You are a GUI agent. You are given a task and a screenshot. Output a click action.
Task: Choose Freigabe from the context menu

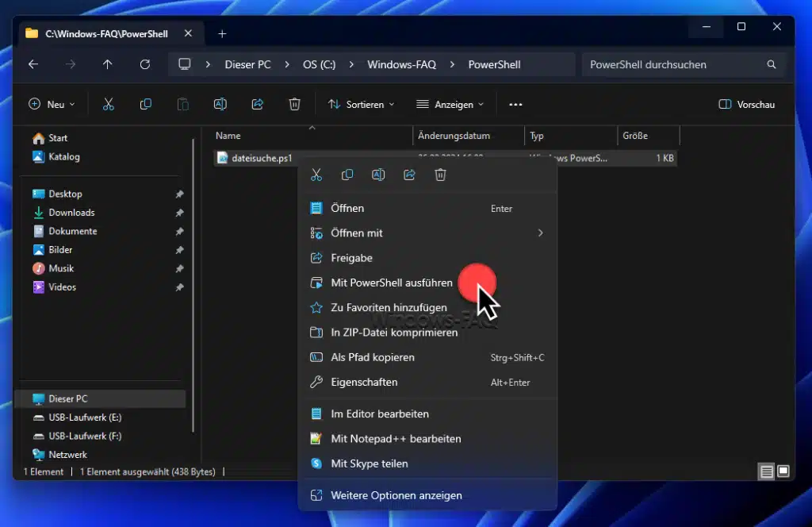[427, 258]
